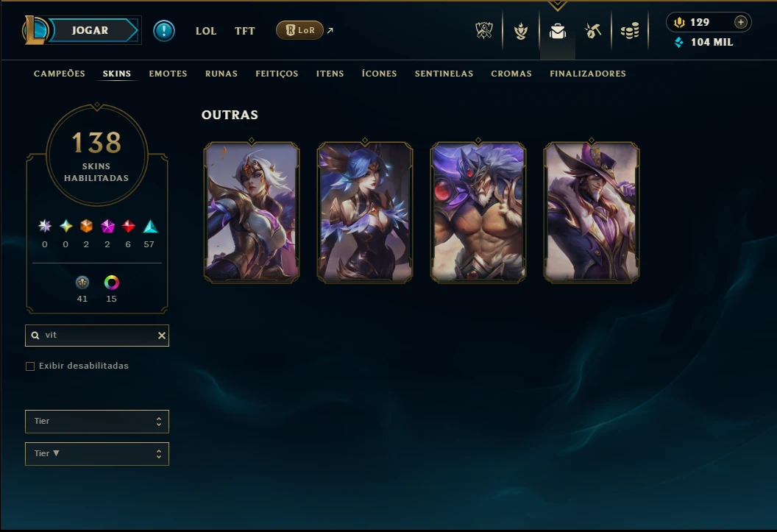
Task: Click the chroma color wheel icon
Action: pyautogui.click(x=112, y=283)
